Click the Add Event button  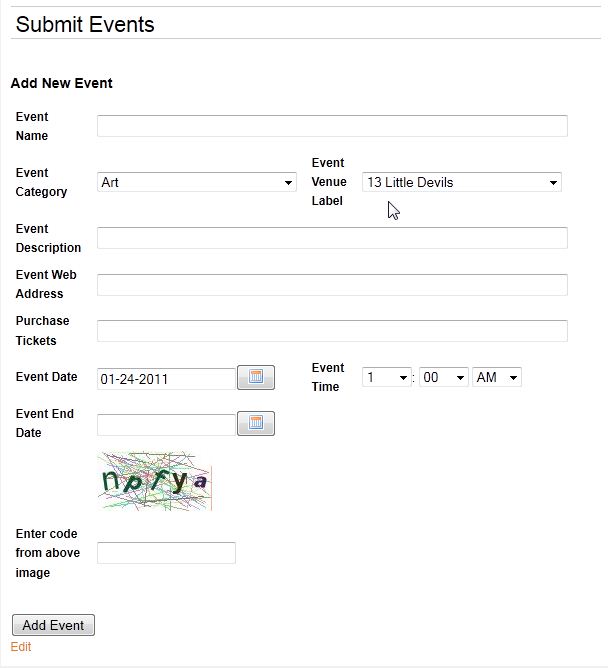pos(53,625)
